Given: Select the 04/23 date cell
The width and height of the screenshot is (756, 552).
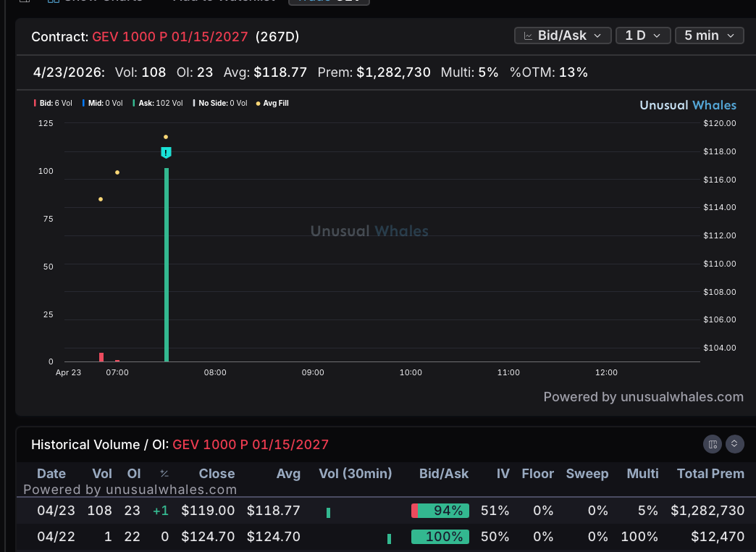Looking at the screenshot, I should pyautogui.click(x=56, y=511).
